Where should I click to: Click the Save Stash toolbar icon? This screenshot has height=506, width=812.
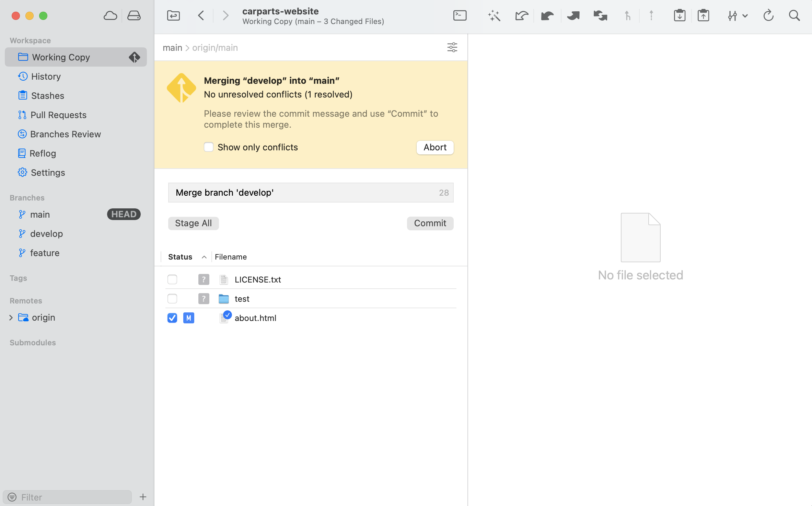[679, 15]
